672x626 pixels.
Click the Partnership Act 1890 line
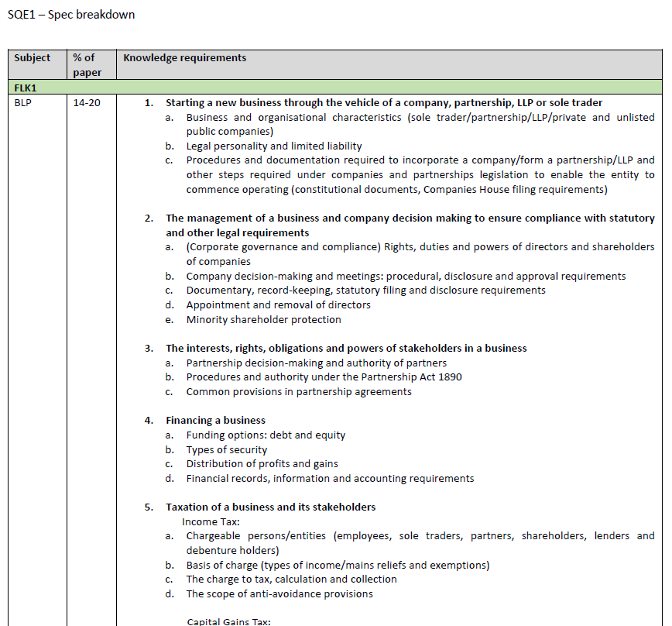tap(324, 377)
